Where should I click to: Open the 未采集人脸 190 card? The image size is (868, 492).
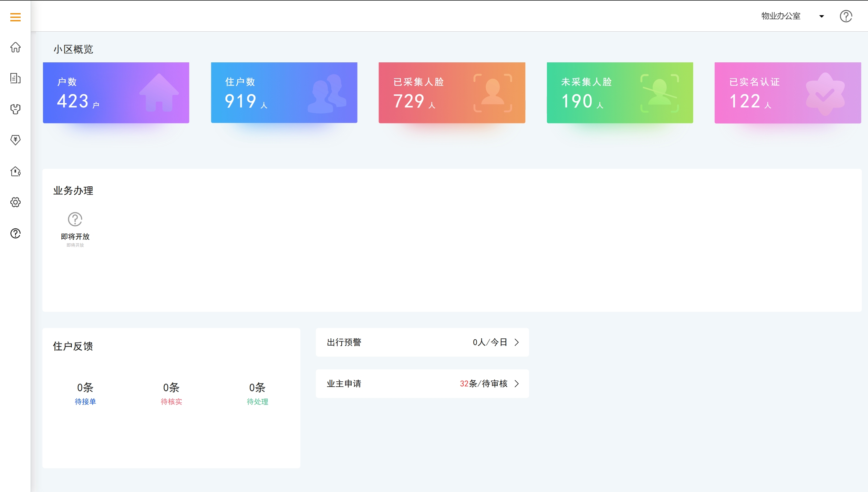pos(620,93)
